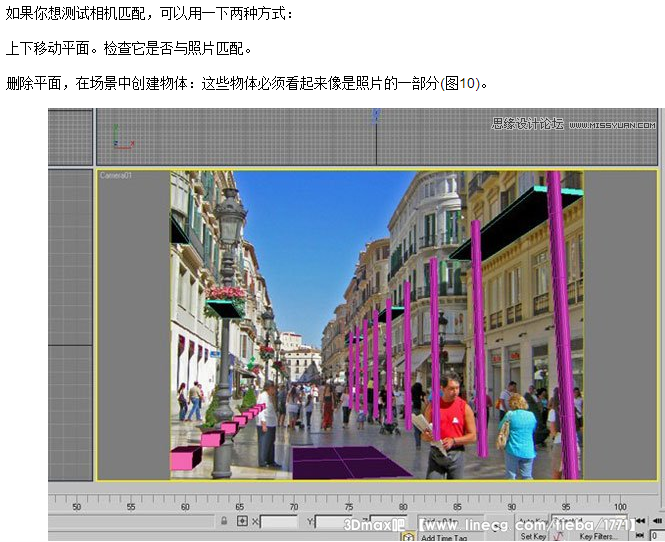Open the Camera01 viewport label menu

click(x=115, y=175)
